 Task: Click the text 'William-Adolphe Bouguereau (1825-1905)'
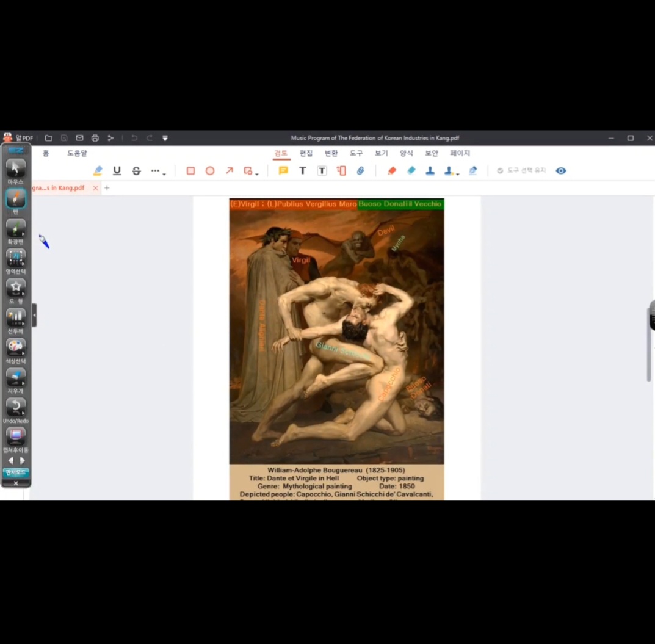[336, 470]
